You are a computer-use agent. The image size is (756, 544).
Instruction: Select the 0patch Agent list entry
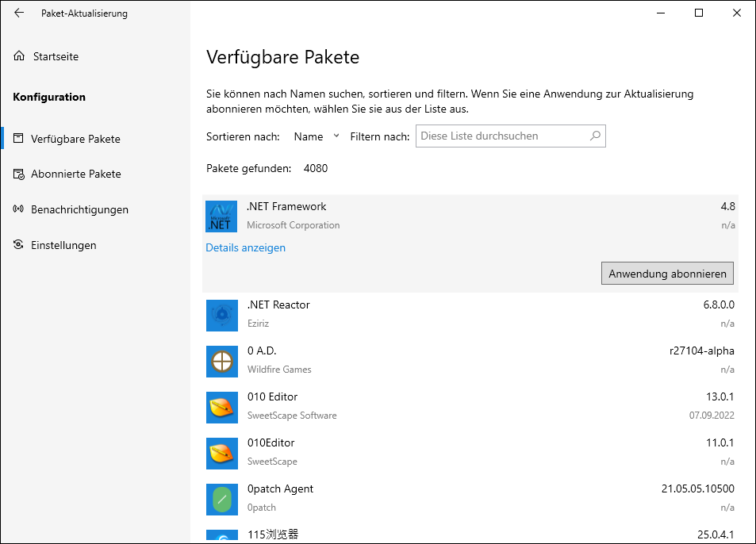(280, 488)
